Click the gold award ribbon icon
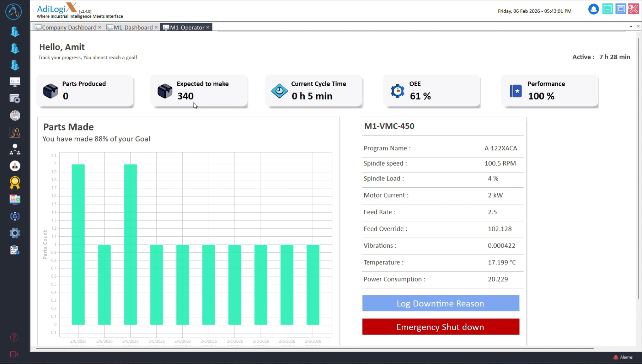Screen dimensions: 642x364 (15, 183)
